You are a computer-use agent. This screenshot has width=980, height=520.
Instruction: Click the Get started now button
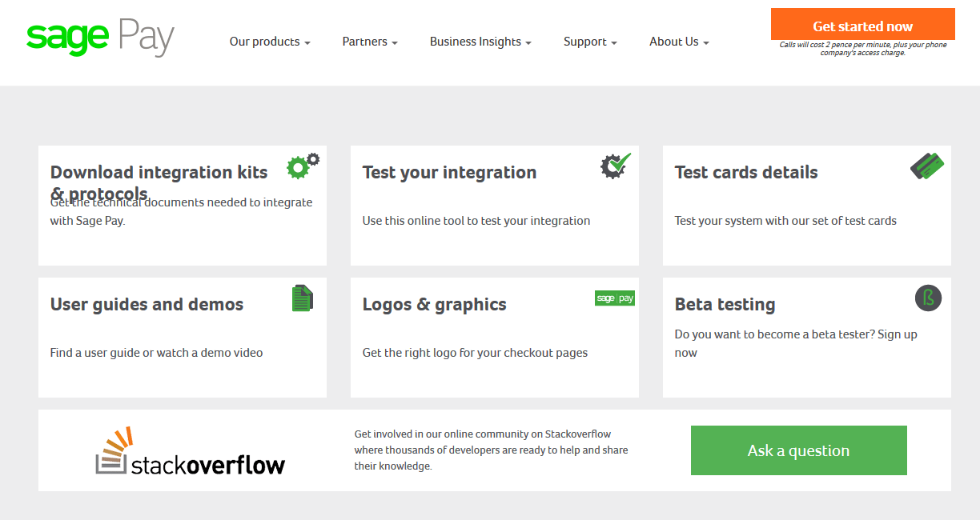click(x=863, y=24)
